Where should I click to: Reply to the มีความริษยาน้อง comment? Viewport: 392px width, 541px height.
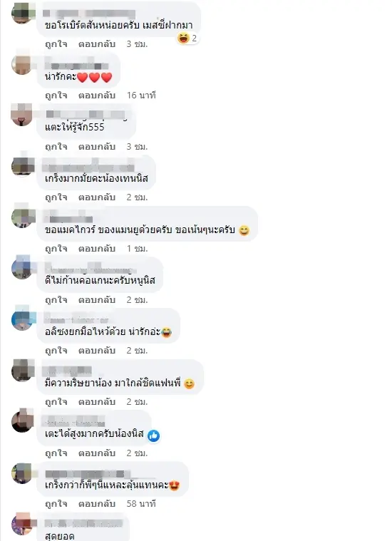click(97, 402)
